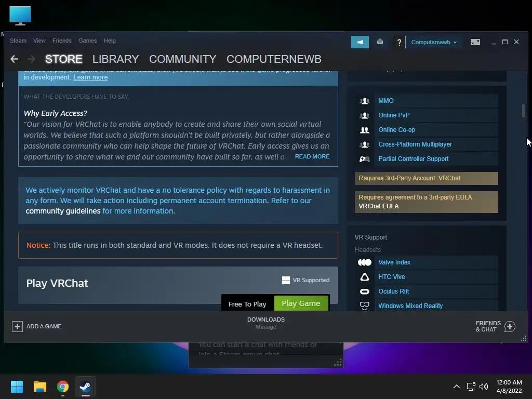The image size is (532, 399).
Task: Click the MMO multiplayer icon
Action: pos(364,101)
